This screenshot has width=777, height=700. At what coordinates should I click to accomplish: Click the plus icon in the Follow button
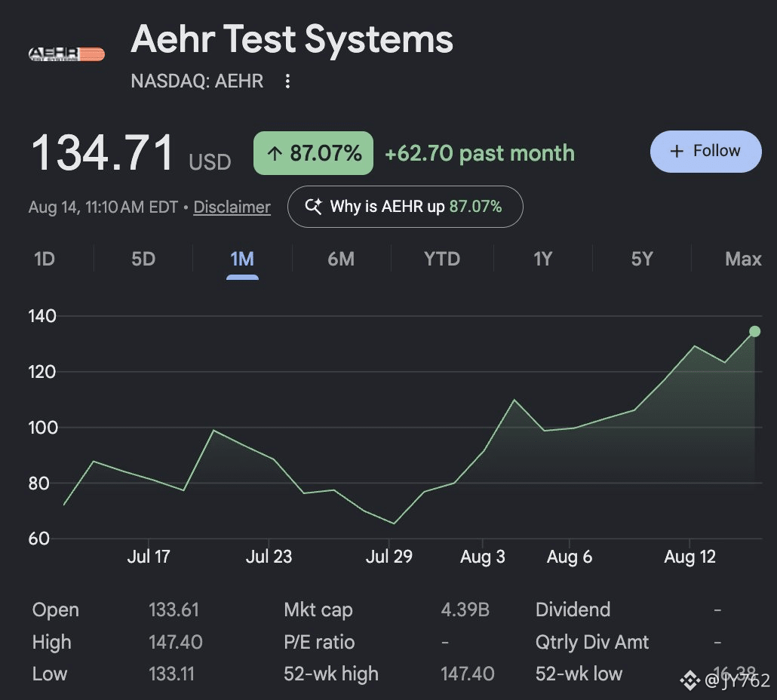(x=677, y=151)
